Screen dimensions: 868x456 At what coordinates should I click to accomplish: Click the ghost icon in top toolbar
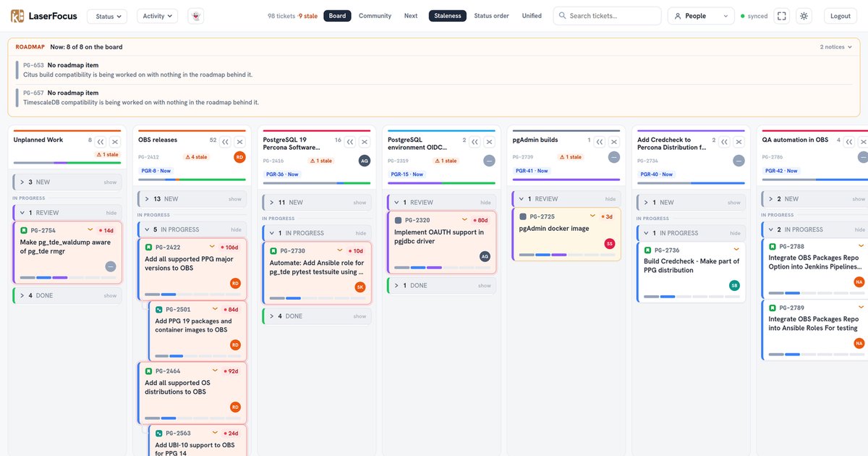point(195,16)
